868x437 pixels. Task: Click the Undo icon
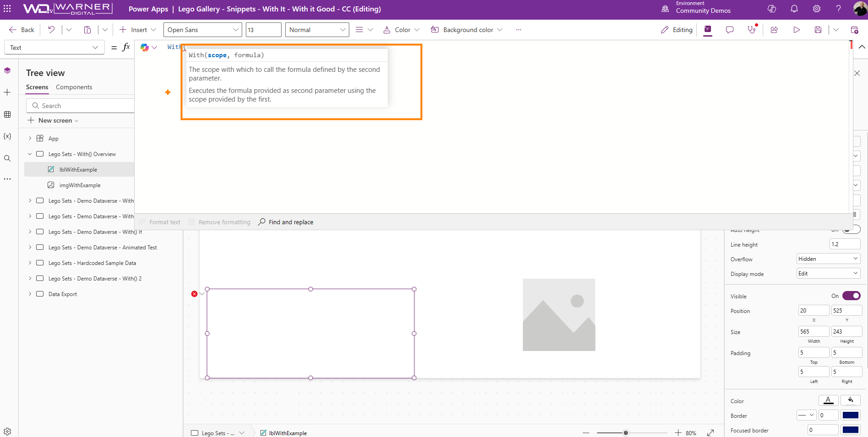tap(51, 30)
